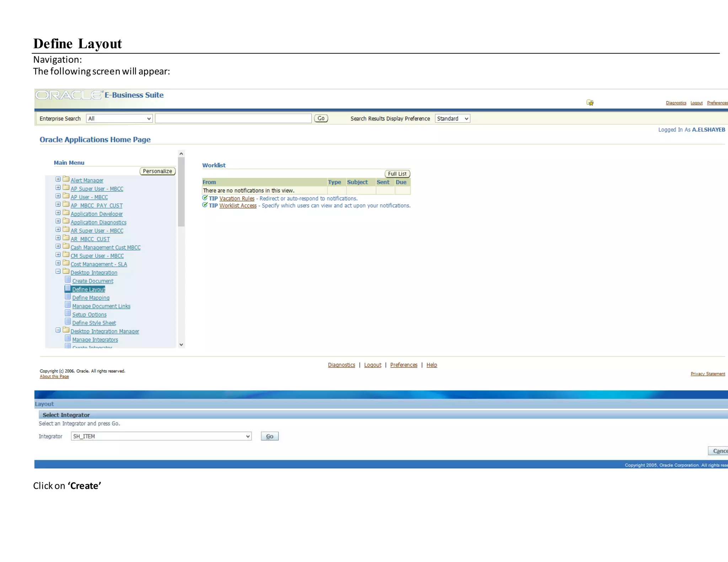
Task: Click the footer Logout link
Action: coord(373,365)
